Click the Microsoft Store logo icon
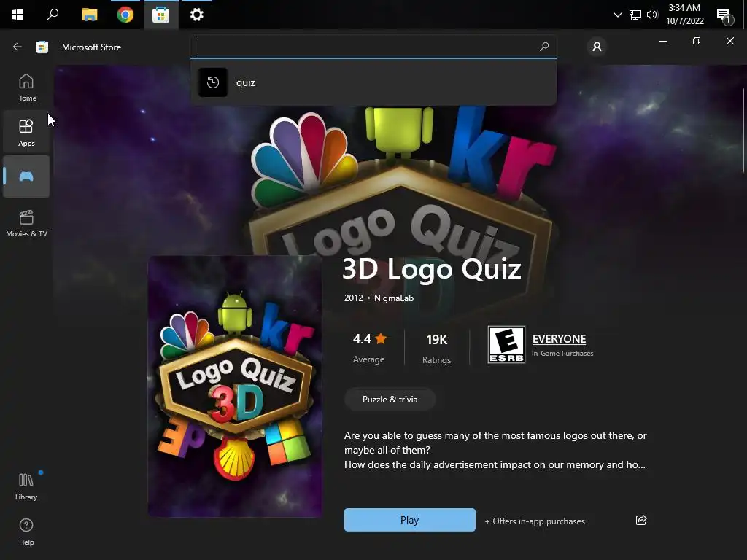Viewport: 747px width, 560px height. coord(42,47)
